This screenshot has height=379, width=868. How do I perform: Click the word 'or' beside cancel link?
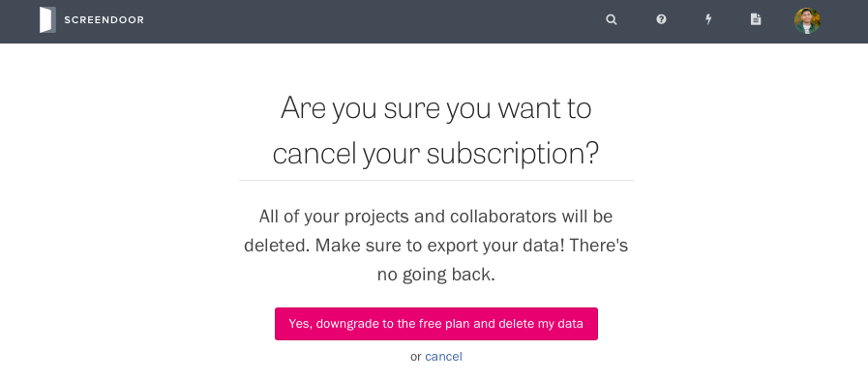[x=416, y=357]
